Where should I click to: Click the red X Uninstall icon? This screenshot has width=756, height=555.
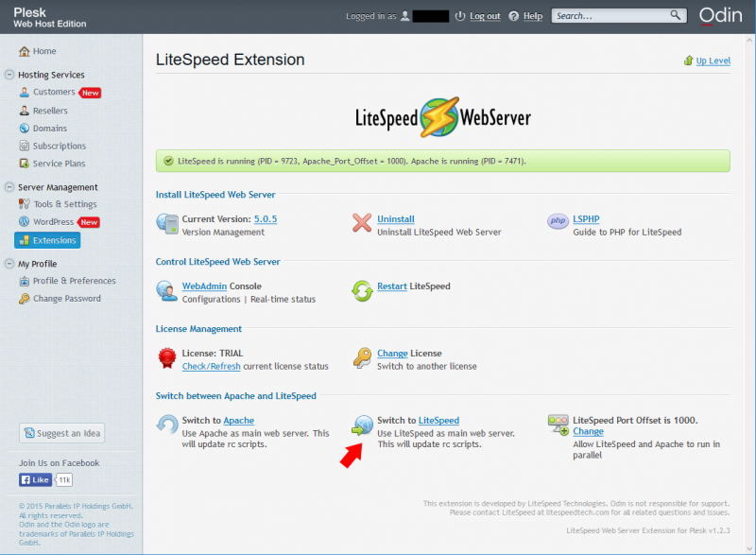362,223
